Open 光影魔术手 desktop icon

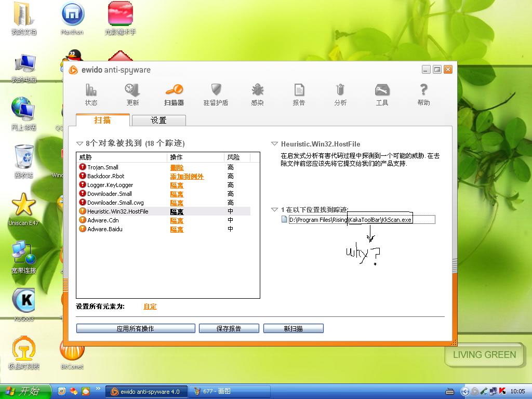click(121, 18)
